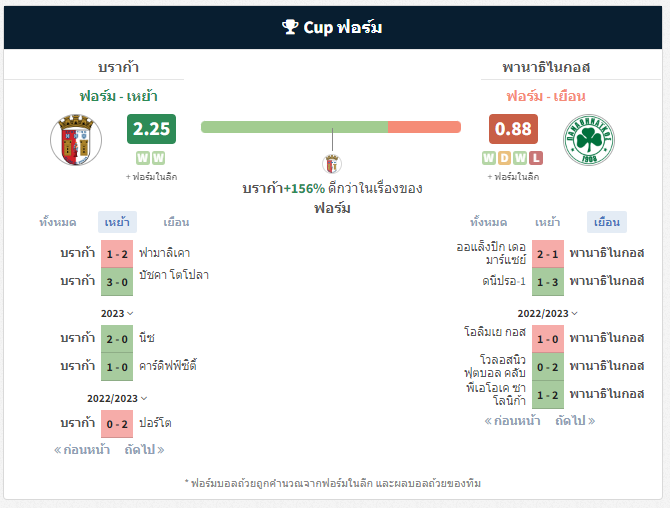Screen dimensions: 670x508
Task: Click Braga's 2.25 form rating badge
Action: 151,129
